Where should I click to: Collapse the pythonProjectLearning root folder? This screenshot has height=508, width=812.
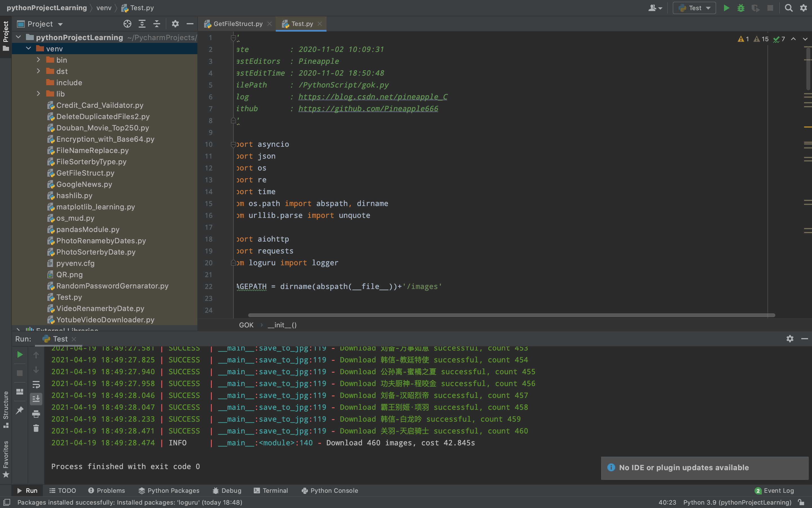(x=19, y=37)
